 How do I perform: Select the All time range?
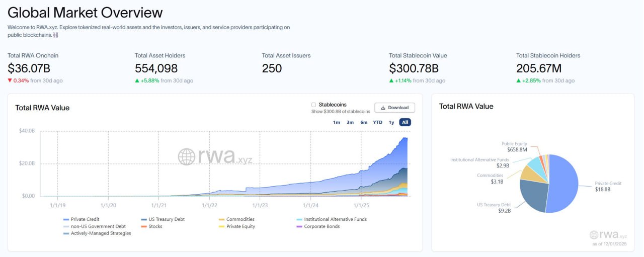tap(405, 122)
